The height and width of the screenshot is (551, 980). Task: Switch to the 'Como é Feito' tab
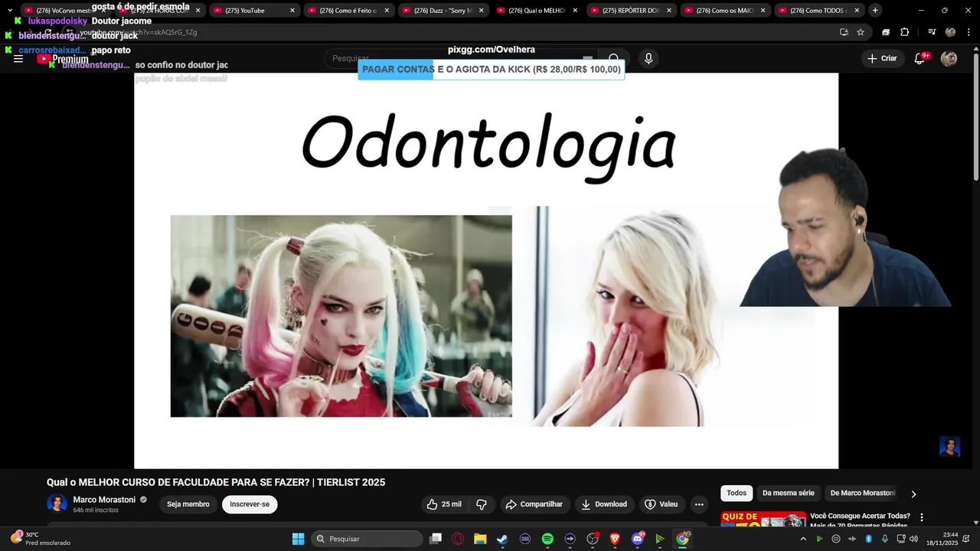pos(348,11)
